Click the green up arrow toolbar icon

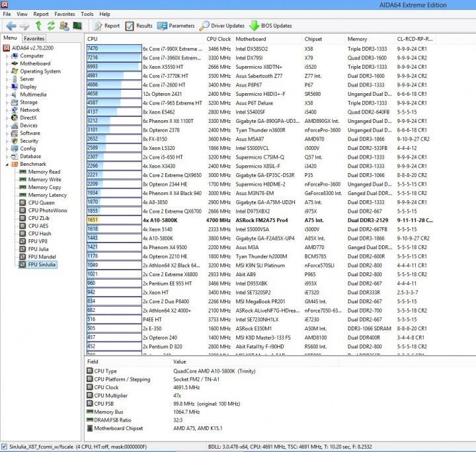(38, 26)
